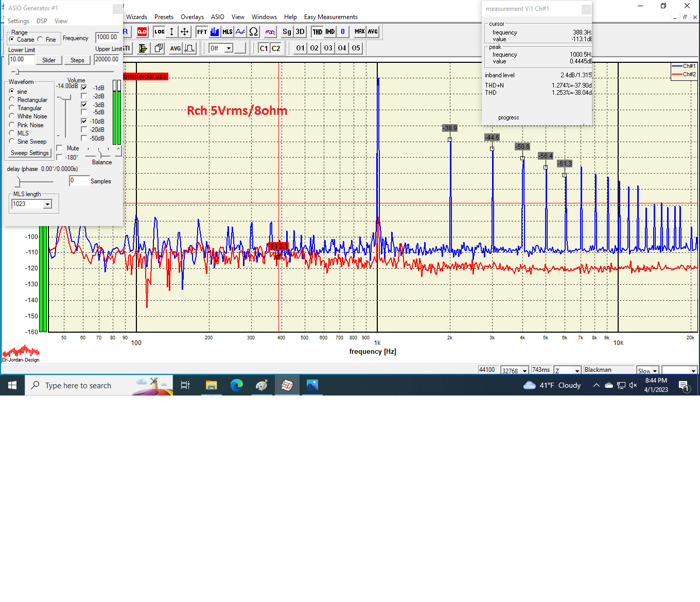This screenshot has height=602, width=700.
Task: Open DSP menu in ASIO Generator
Action: [42, 21]
